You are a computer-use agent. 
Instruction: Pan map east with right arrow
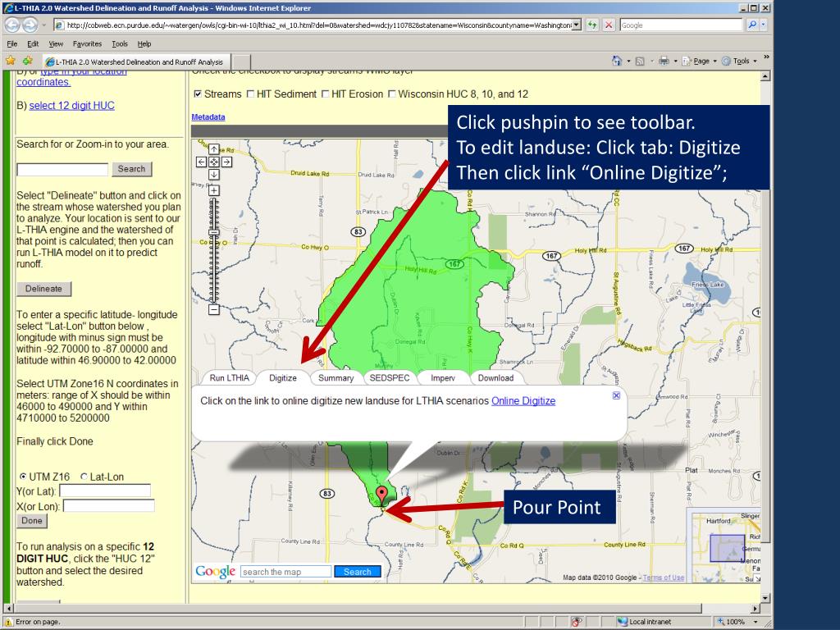click(226, 162)
